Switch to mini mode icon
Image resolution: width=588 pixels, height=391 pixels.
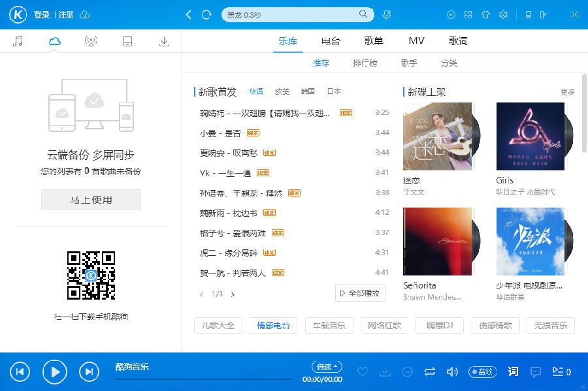tap(543, 15)
